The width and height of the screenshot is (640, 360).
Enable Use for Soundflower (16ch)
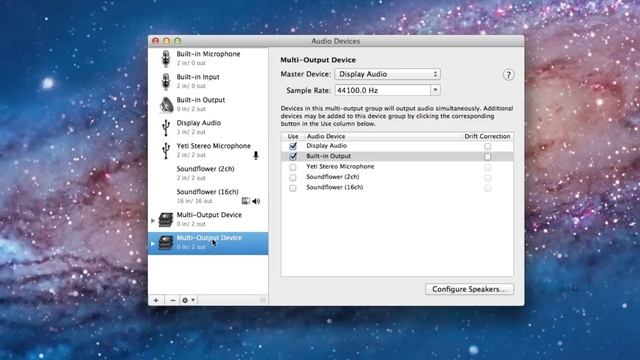tap(293, 188)
